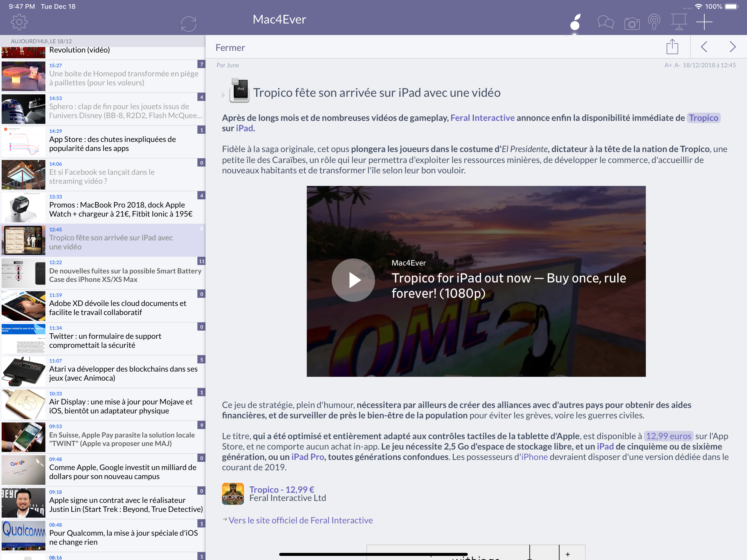Open the camera photos section icon
This screenshot has width=747, height=560.
(x=632, y=23)
